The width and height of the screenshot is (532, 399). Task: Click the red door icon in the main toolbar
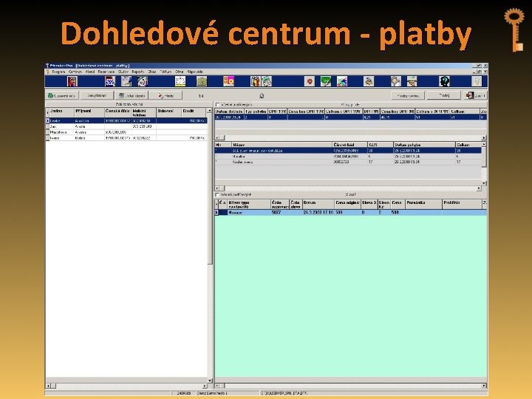(x=72, y=81)
